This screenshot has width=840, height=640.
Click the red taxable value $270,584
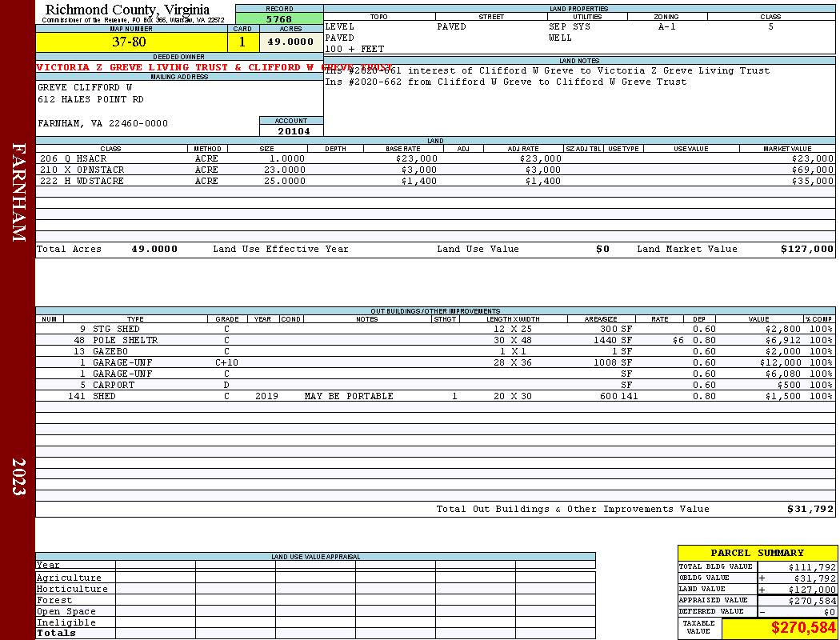[803, 628]
